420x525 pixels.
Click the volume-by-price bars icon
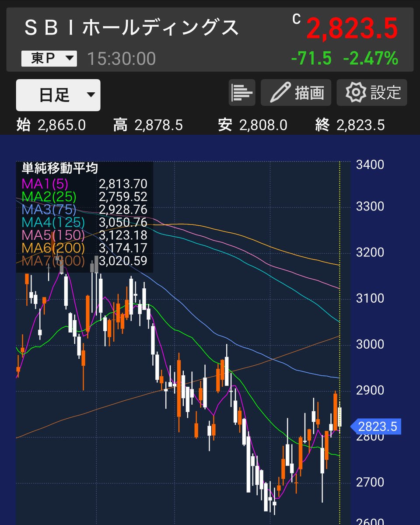[x=242, y=92]
